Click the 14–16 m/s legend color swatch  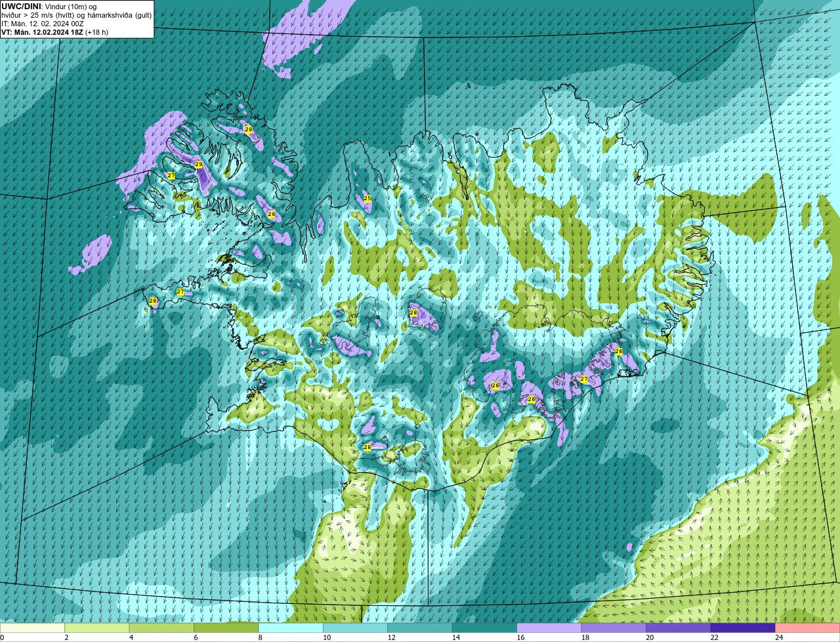(484, 628)
